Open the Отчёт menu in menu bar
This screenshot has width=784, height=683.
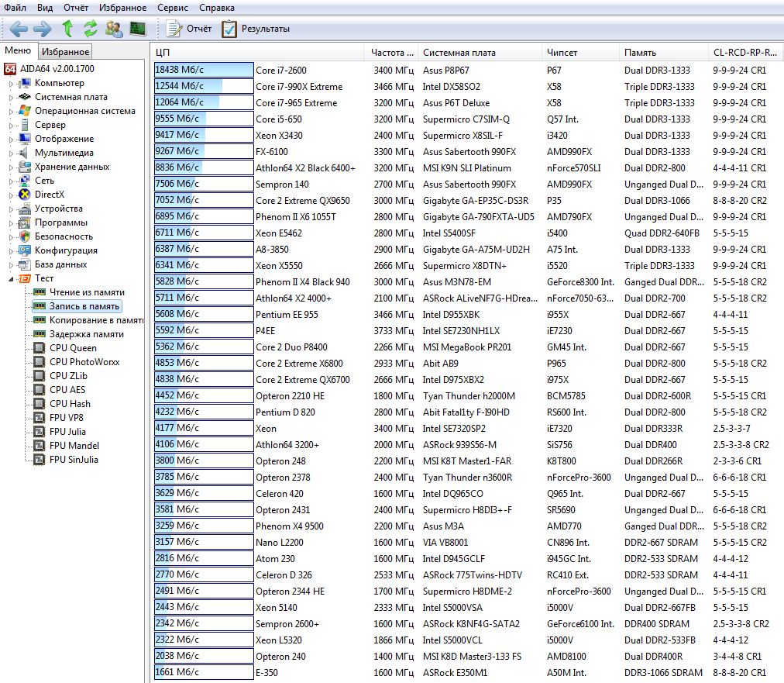coord(76,8)
